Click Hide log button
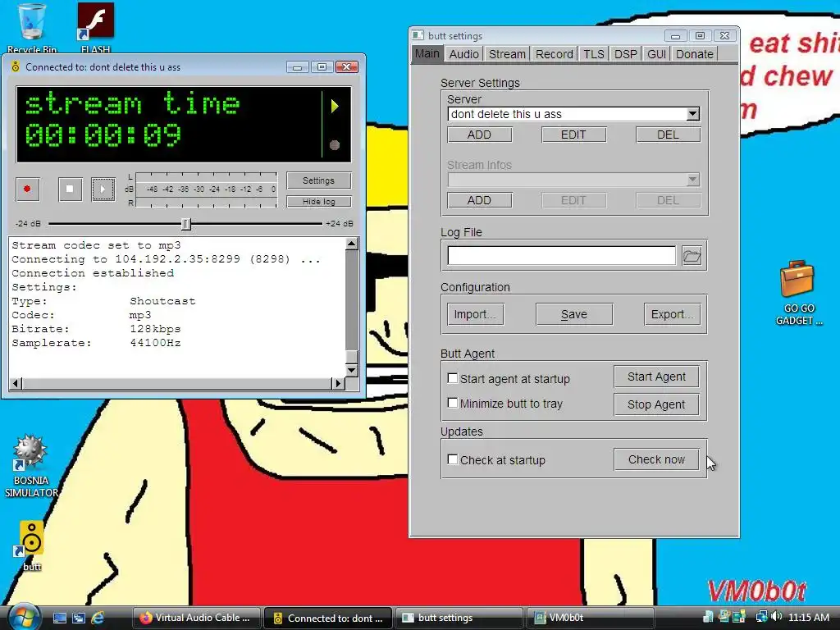 (319, 202)
